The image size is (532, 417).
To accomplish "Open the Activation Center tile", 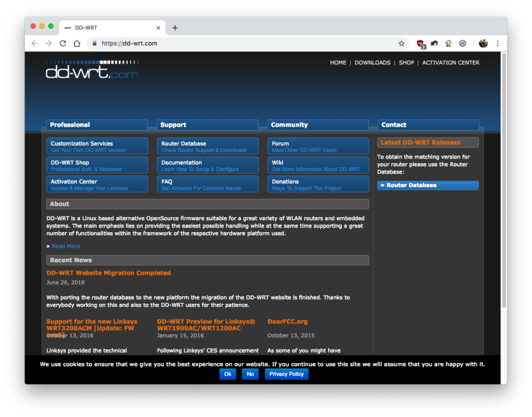I will pyautogui.click(x=97, y=184).
